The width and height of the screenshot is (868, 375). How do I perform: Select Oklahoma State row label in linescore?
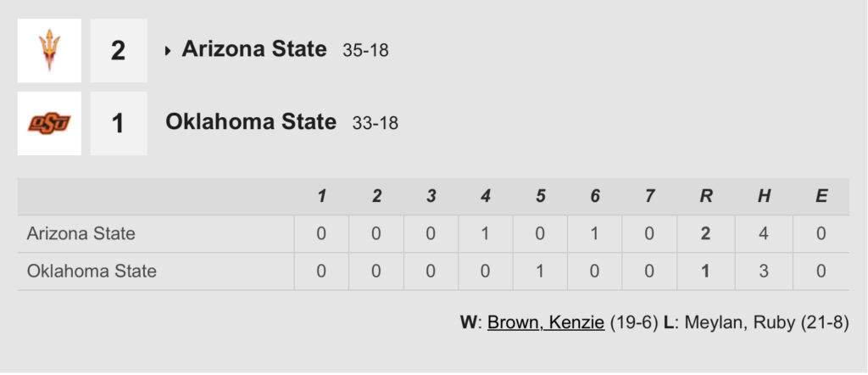tap(92, 271)
